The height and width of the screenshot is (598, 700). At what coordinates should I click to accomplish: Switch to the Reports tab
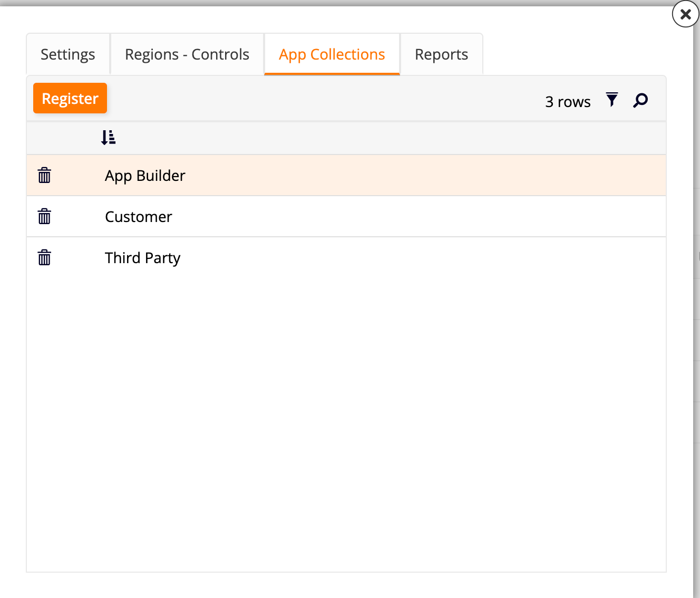[441, 54]
